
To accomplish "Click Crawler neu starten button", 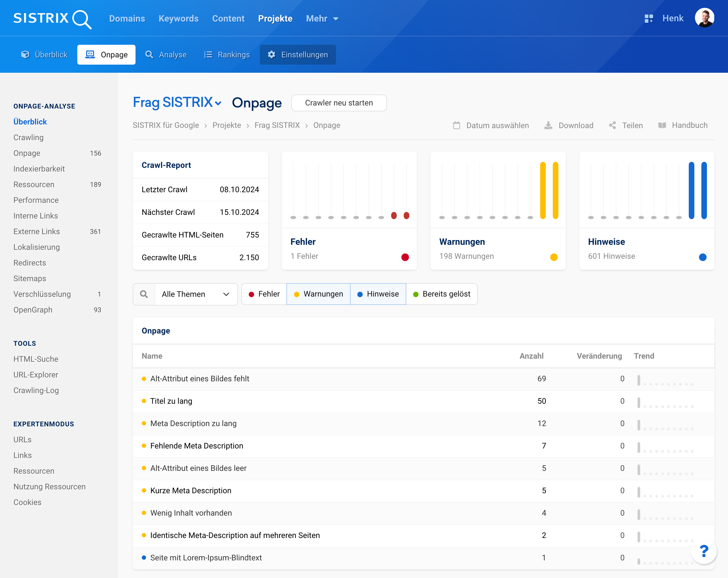I will [x=339, y=103].
